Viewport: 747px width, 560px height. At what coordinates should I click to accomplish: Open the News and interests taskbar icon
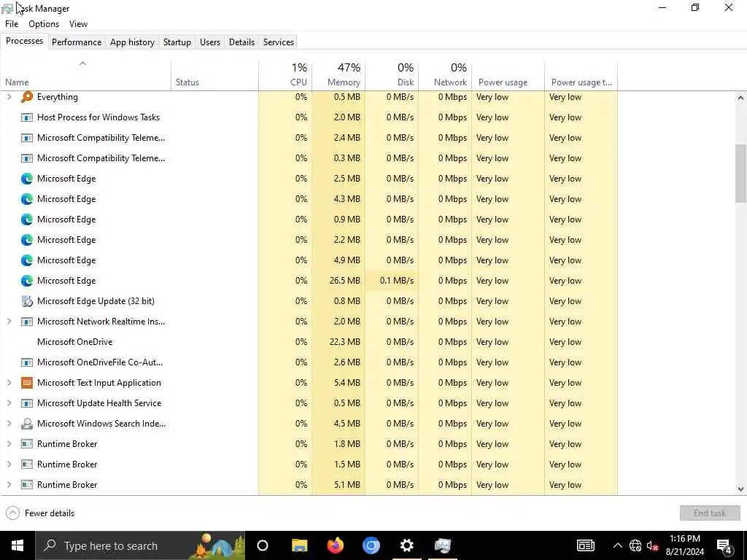tap(586, 545)
